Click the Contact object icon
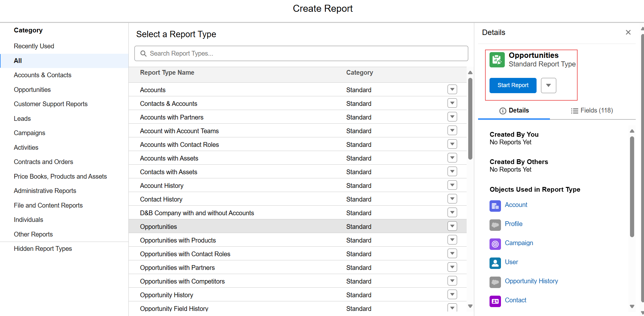644x316 pixels. click(495, 301)
